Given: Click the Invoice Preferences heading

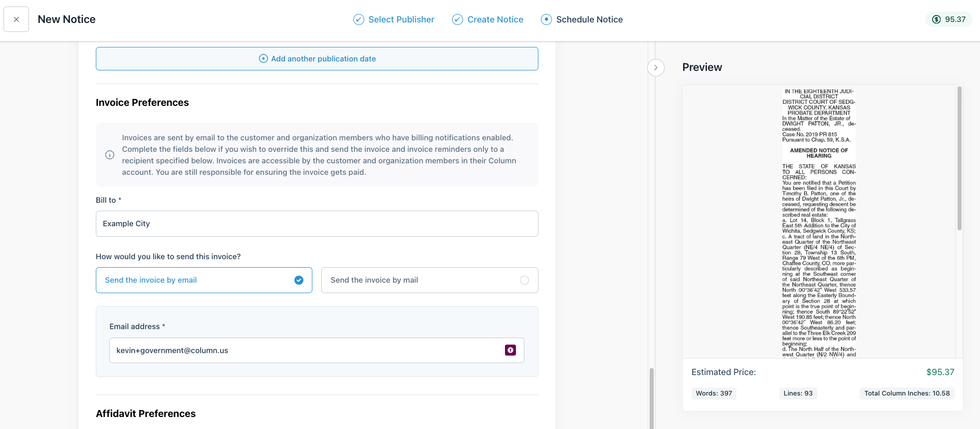Looking at the screenshot, I should click(x=142, y=102).
